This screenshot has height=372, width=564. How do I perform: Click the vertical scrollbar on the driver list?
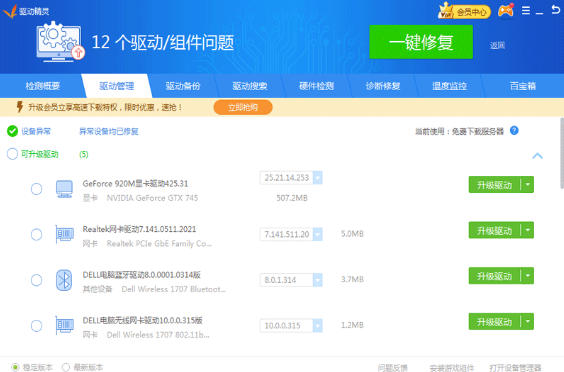click(561, 153)
